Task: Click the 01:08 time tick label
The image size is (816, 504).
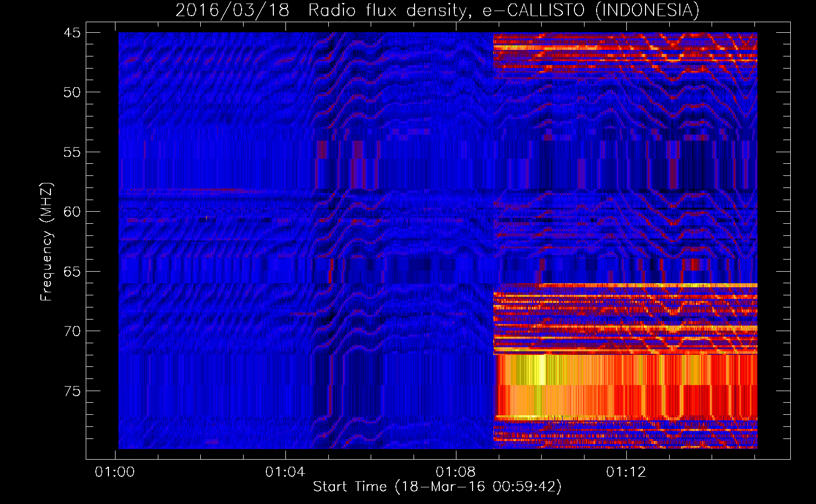Action: click(x=456, y=472)
